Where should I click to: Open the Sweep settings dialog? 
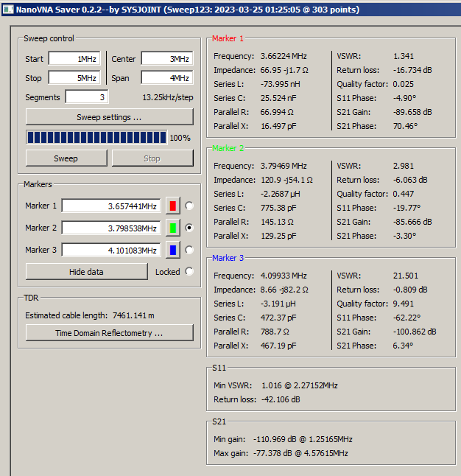tap(109, 117)
